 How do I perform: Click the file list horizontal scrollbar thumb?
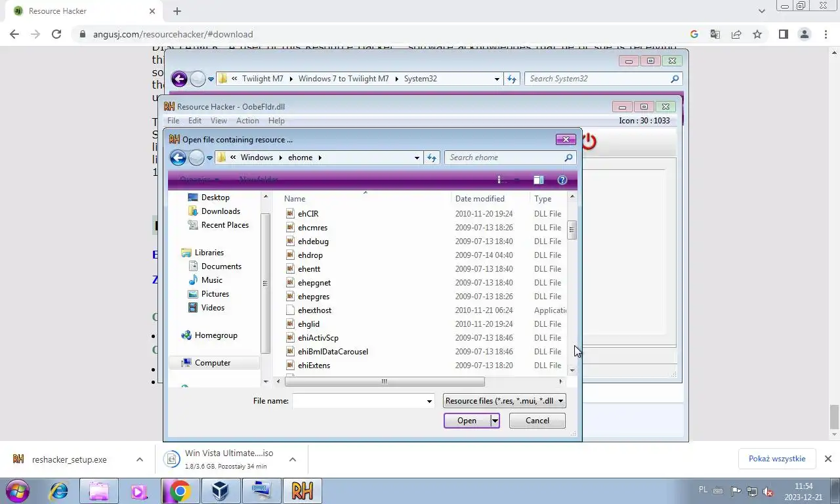coord(385,381)
